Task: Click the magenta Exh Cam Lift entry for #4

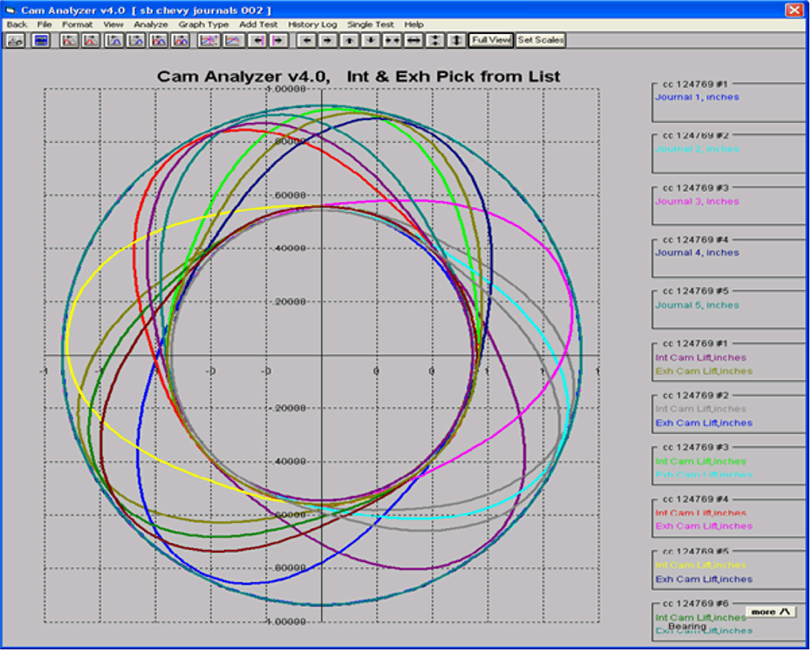Action: [x=704, y=526]
